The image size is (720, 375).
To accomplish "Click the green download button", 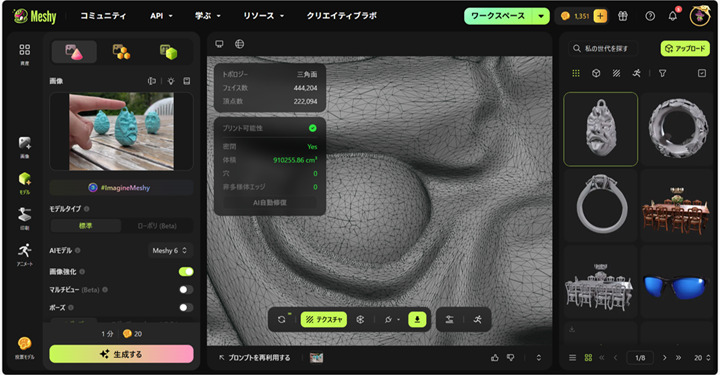I will pos(417,319).
